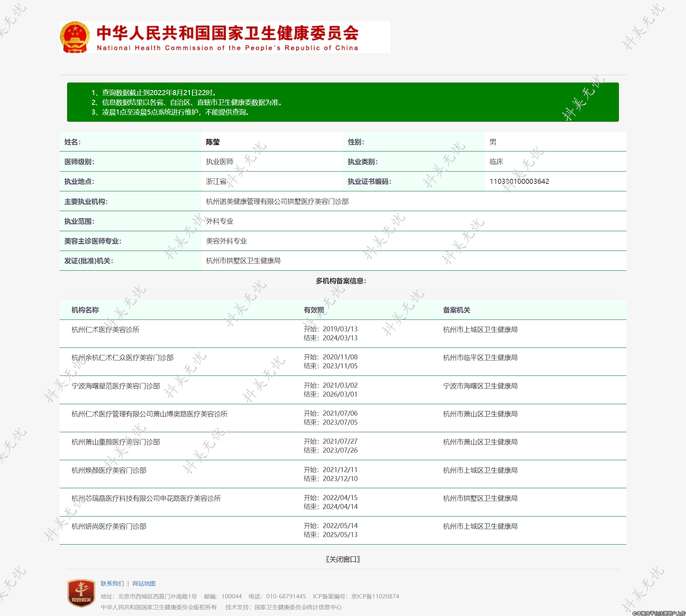Click the 备案机关 column header
Image resolution: width=686 pixels, height=616 pixels.
[x=456, y=310]
